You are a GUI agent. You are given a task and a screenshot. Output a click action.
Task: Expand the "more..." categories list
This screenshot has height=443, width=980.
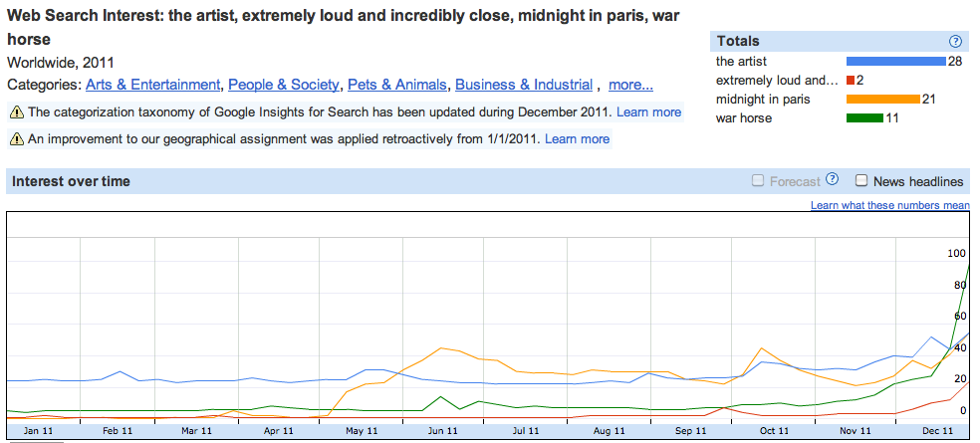[630, 85]
